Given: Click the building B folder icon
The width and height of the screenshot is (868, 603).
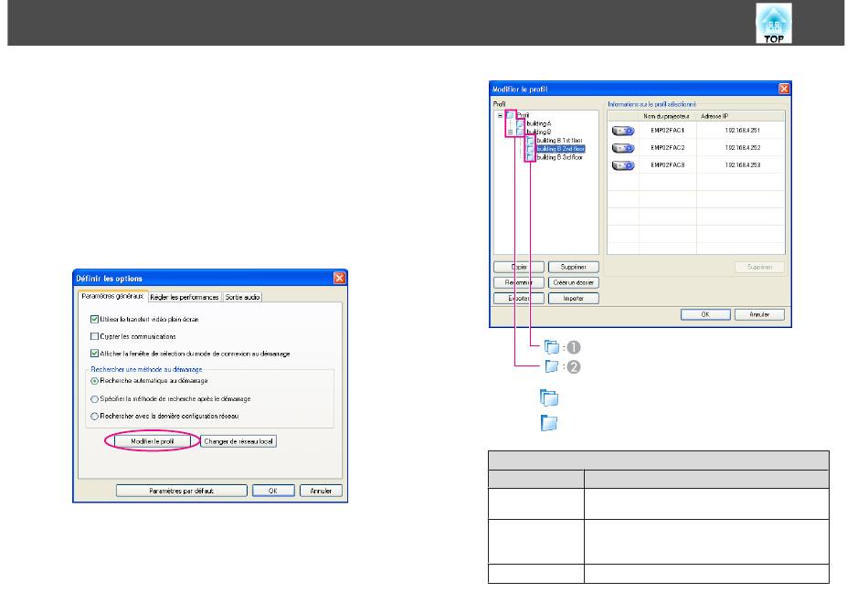Looking at the screenshot, I should tap(521, 132).
